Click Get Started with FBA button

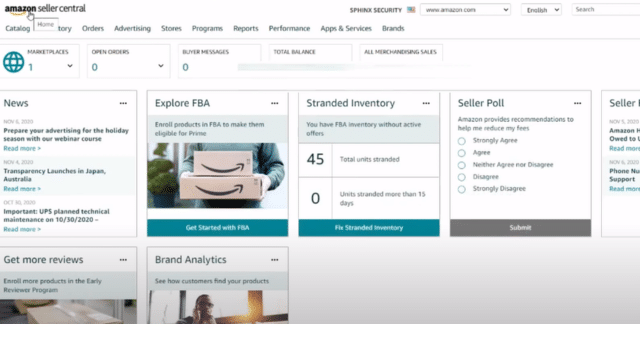click(x=218, y=228)
